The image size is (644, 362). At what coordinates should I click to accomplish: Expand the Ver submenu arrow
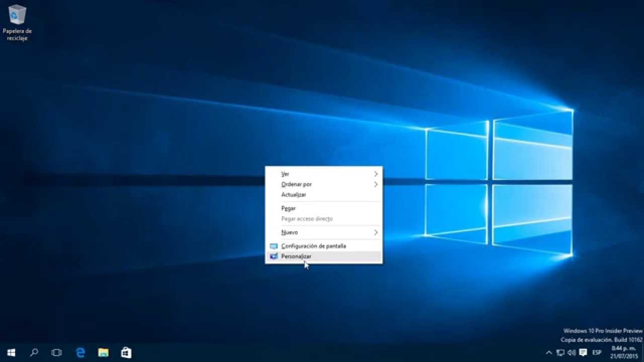[x=375, y=173]
